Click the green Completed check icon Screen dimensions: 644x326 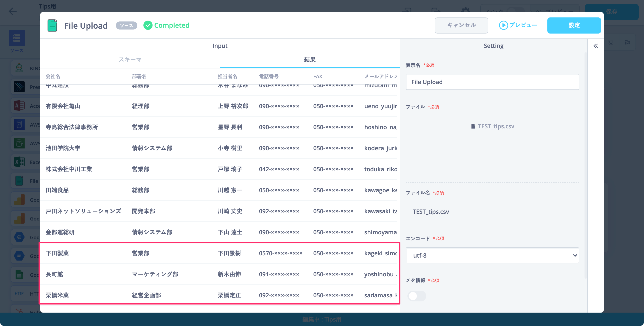[x=148, y=25]
